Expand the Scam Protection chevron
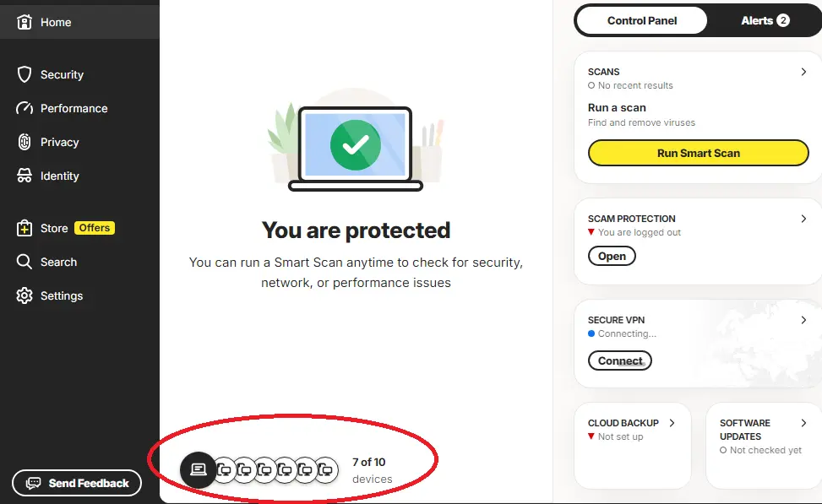822x504 pixels. coord(803,219)
